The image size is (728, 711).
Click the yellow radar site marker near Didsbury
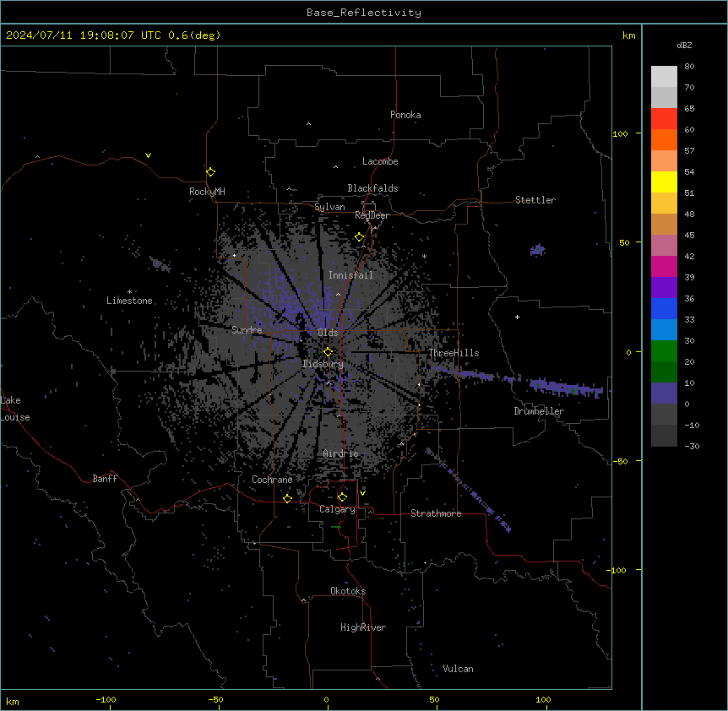tap(328, 352)
